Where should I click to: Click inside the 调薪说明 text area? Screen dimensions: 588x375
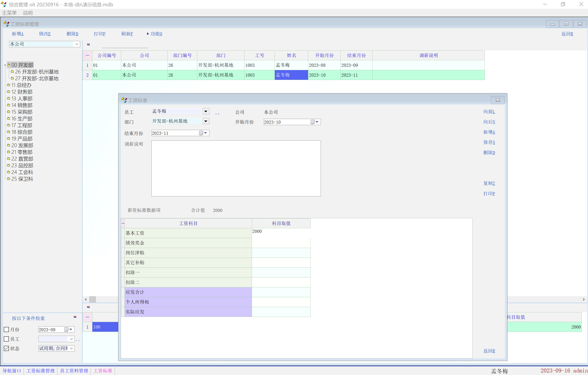tap(236, 168)
